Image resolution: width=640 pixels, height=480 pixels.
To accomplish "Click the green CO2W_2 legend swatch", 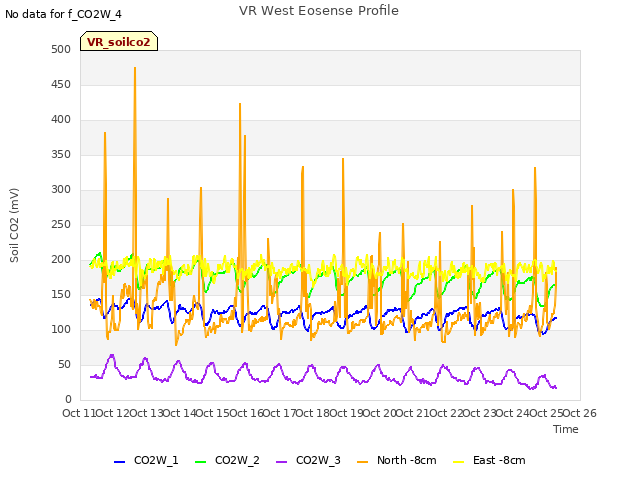I will tap(200, 462).
